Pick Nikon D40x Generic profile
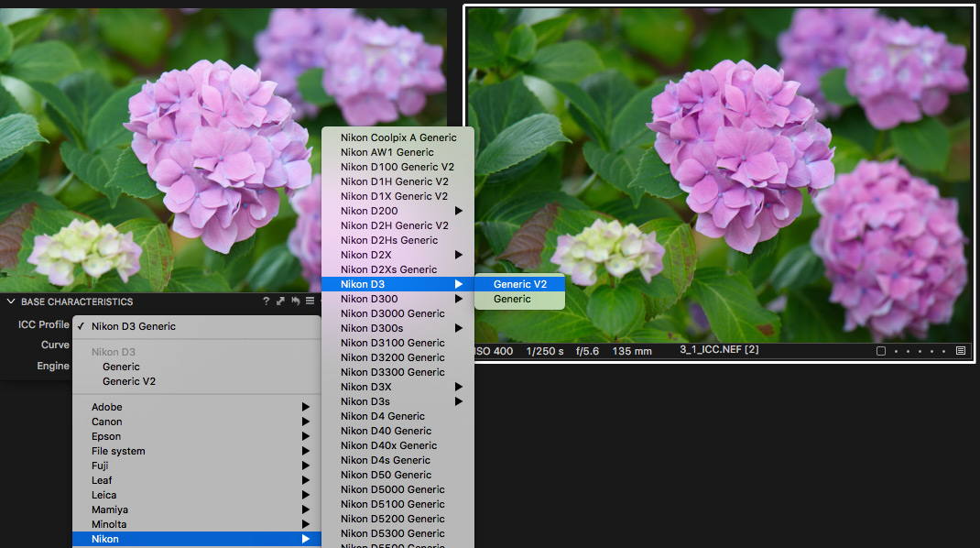The image size is (980, 548). click(397, 445)
